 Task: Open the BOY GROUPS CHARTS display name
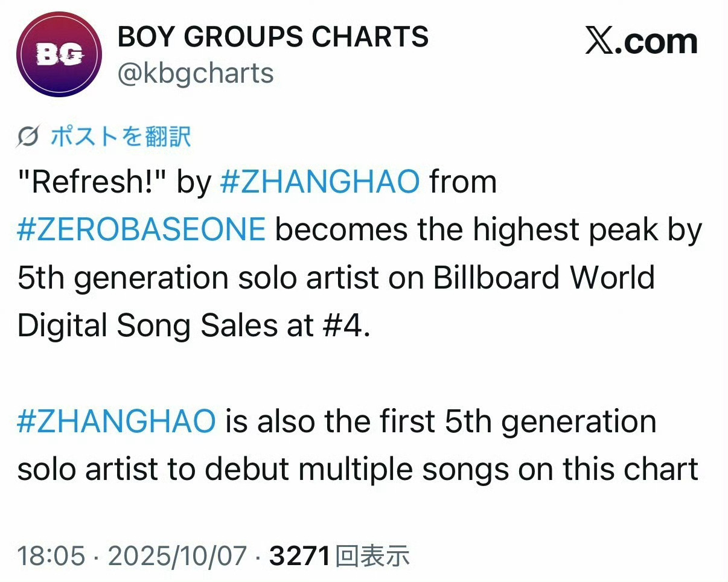pyautogui.click(x=273, y=37)
